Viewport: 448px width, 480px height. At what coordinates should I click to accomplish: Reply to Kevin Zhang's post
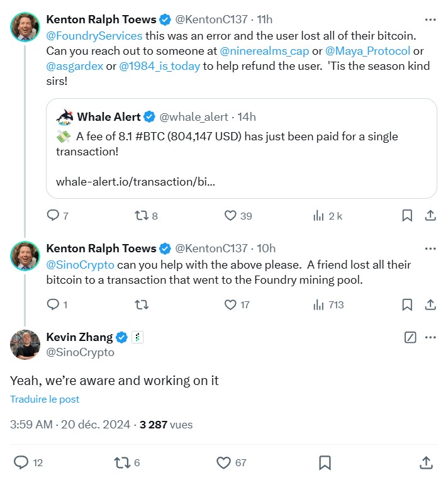coord(21,463)
